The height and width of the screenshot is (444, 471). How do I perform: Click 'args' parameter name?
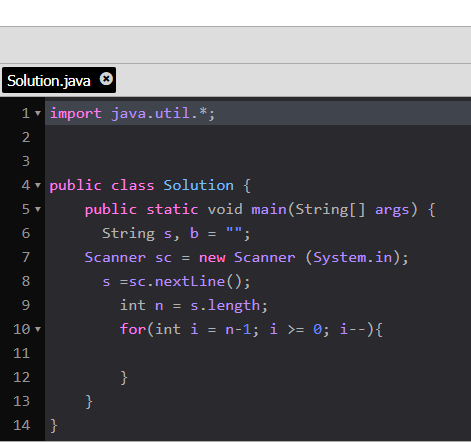(x=392, y=210)
